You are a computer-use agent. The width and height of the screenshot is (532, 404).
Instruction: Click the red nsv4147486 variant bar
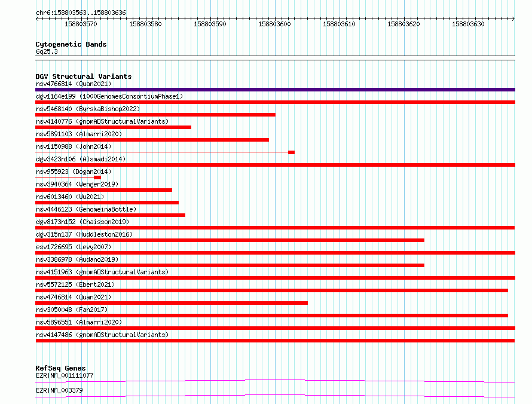275,341
